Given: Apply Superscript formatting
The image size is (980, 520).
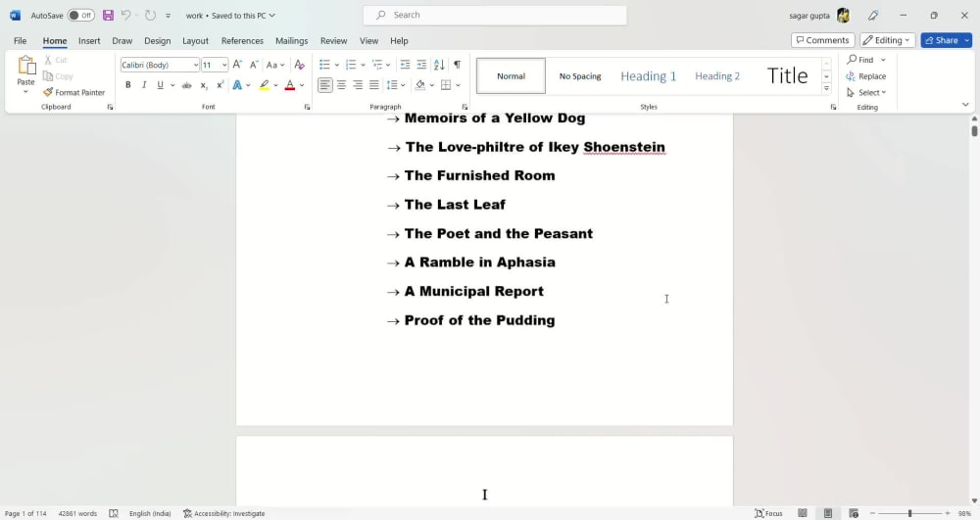Looking at the screenshot, I should [x=220, y=85].
